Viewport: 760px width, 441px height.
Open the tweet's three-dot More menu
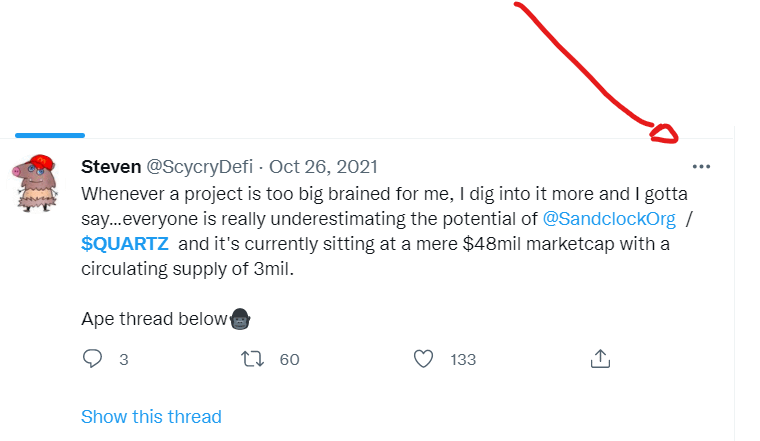[701, 166]
